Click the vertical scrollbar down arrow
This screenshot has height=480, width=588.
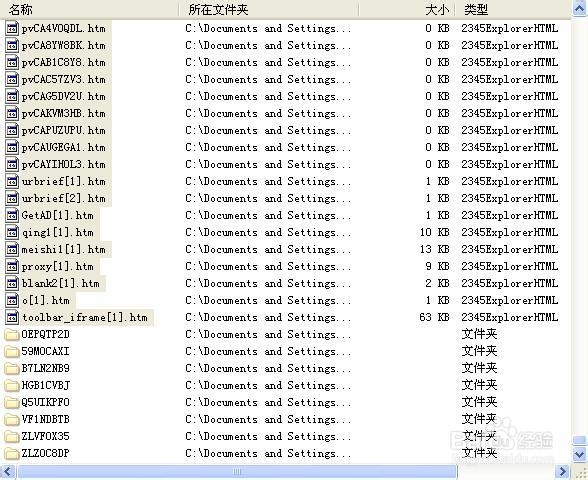(x=580, y=454)
